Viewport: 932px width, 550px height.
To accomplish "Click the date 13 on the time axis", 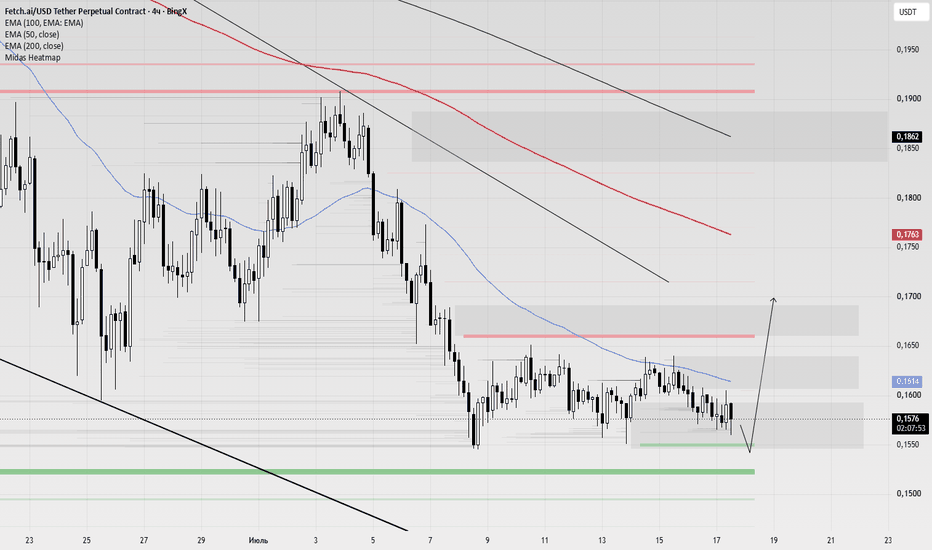I will 602,540.
